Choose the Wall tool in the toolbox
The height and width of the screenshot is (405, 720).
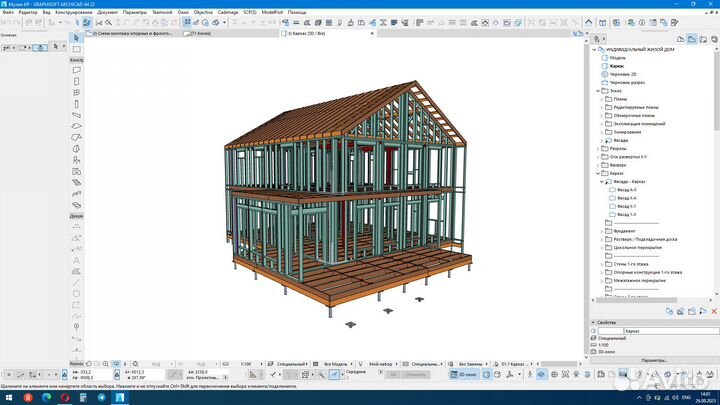coord(77,72)
